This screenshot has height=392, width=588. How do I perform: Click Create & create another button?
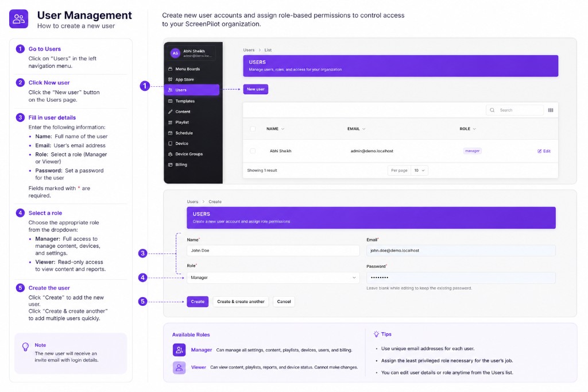241,302
